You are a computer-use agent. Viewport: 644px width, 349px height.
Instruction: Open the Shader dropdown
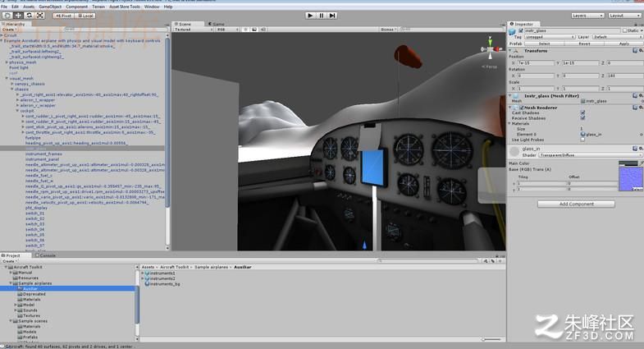tap(591, 155)
